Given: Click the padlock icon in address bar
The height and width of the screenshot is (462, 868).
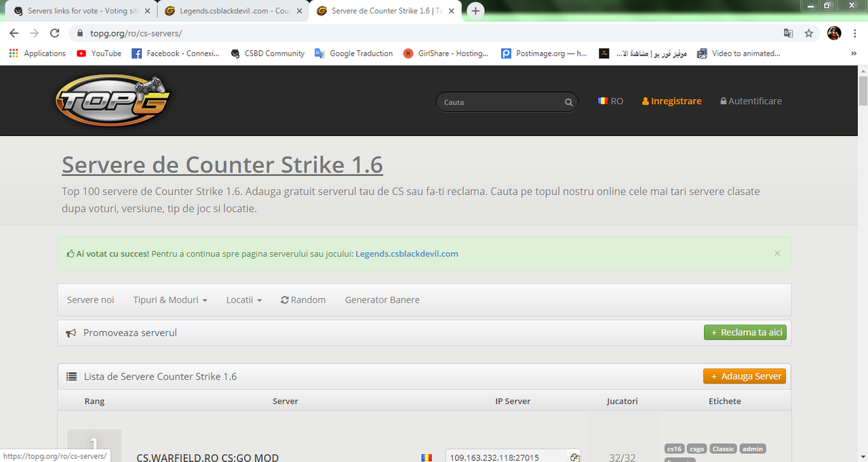Looking at the screenshot, I should click(80, 33).
